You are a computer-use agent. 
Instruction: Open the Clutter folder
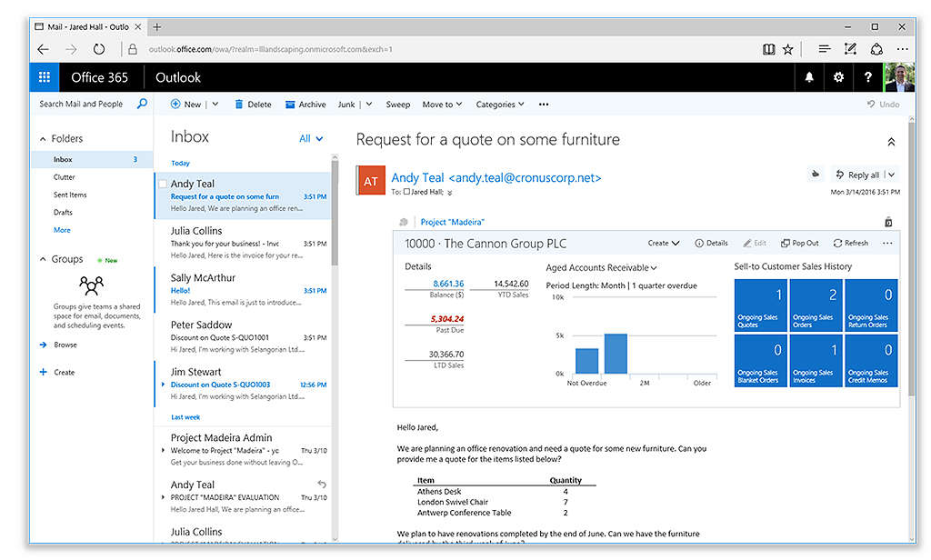[65, 177]
